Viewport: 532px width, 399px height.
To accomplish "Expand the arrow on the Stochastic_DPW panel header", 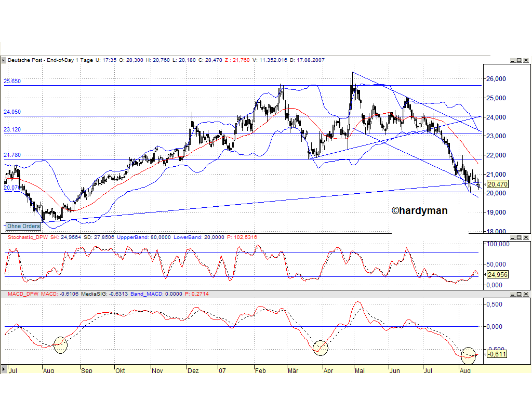I will pyautogui.click(x=4, y=237).
